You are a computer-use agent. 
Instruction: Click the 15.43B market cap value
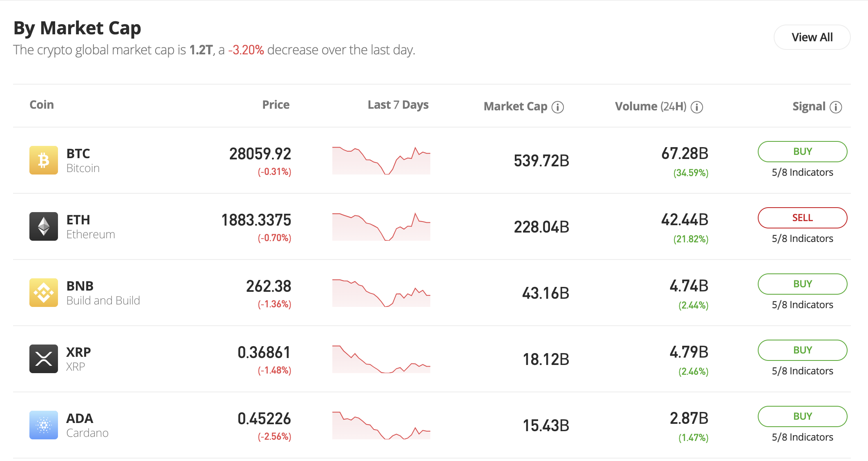point(546,426)
